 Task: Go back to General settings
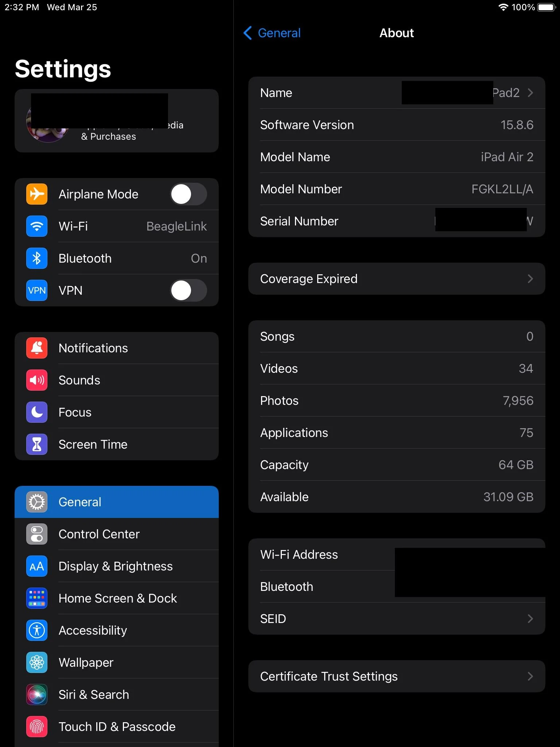point(272,33)
